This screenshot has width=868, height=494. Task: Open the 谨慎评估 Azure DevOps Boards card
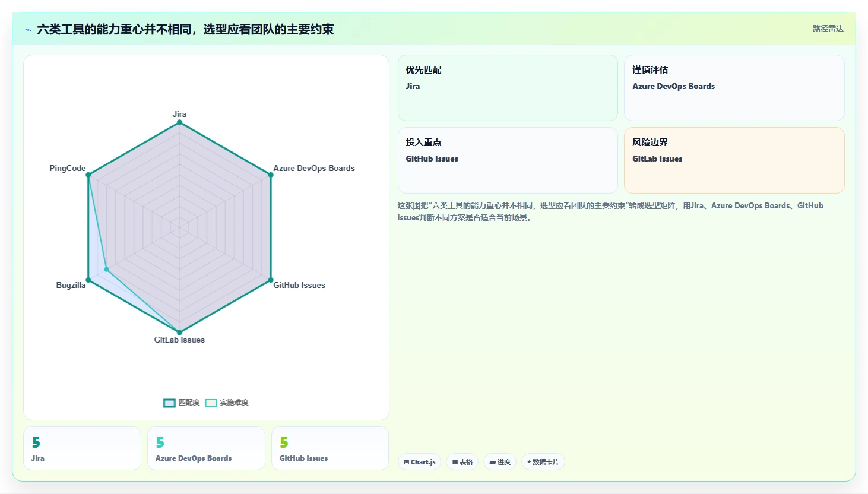point(734,88)
